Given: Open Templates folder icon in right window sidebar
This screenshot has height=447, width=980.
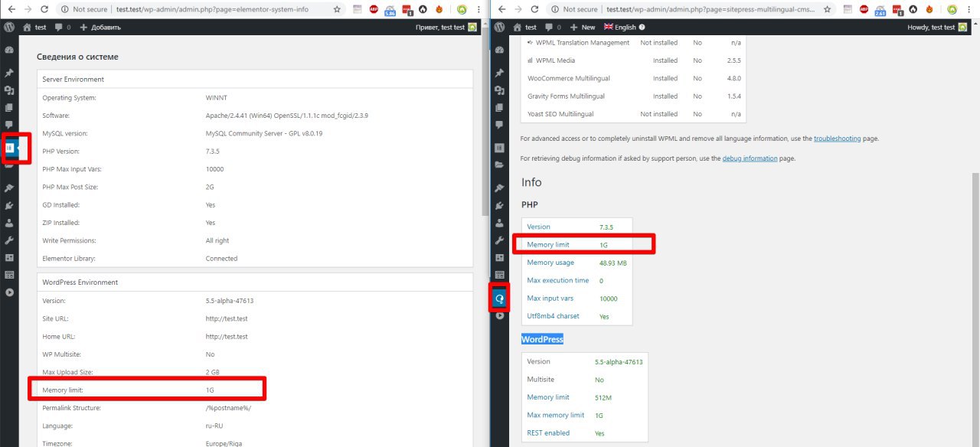Looking at the screenshot, I should point(500,165).
